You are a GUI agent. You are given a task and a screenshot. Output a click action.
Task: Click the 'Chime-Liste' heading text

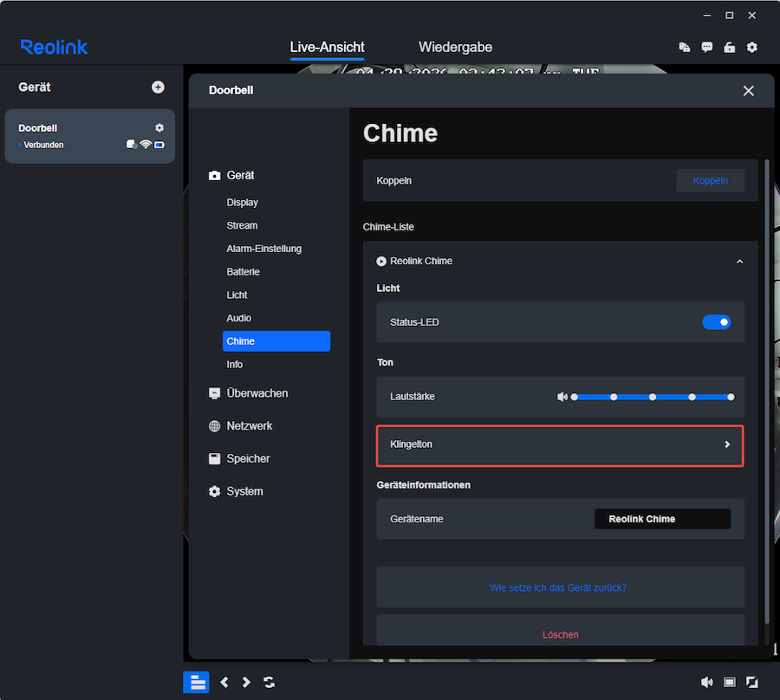pyautogui.click(x=388, y=227)
